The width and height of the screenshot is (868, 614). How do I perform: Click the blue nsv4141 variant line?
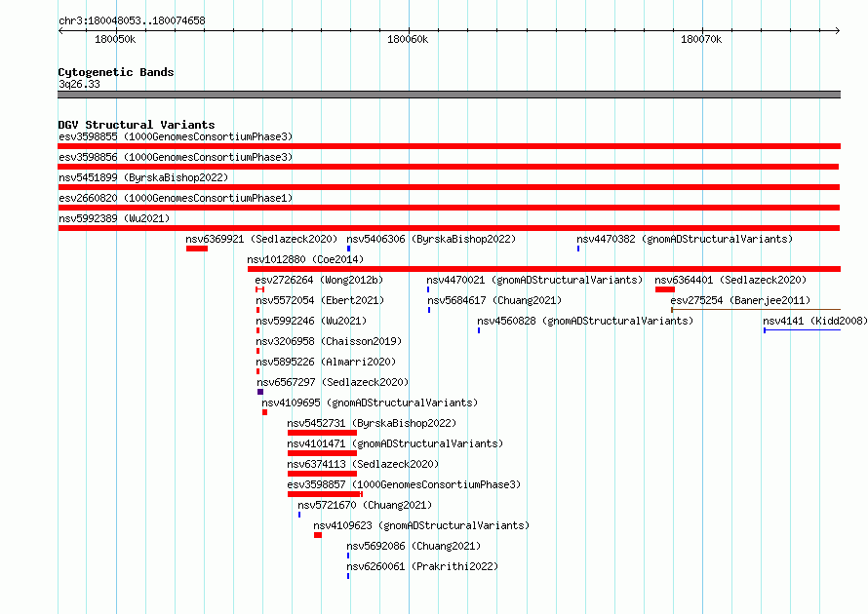(x=802, y=330)
